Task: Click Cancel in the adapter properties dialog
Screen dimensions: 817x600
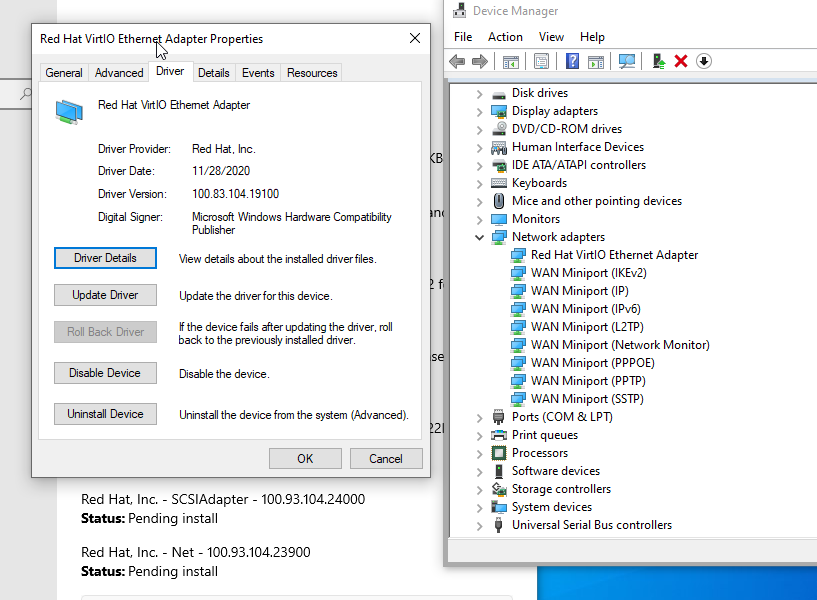Action: [386, 459]
